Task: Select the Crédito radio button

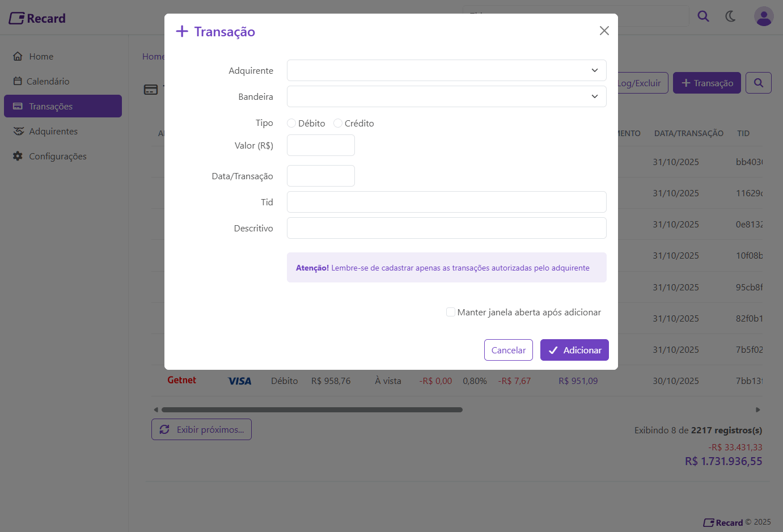Action: [x=338, y=123]
